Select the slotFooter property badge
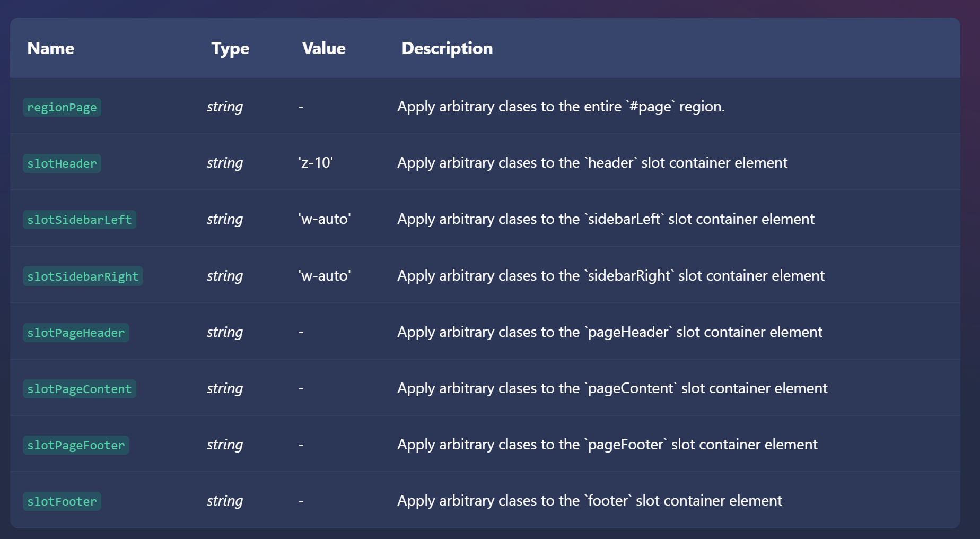This screenshot has width=980, height=539. tap(62, 501)
